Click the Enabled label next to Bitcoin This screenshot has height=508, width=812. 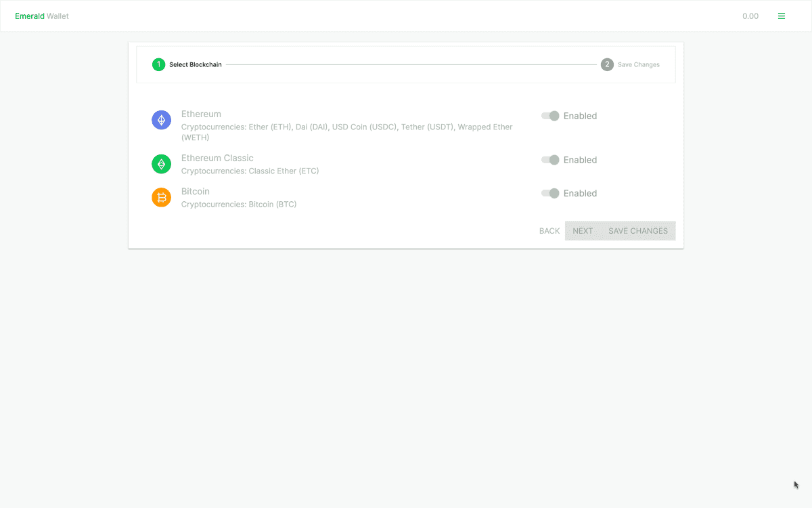580,193
